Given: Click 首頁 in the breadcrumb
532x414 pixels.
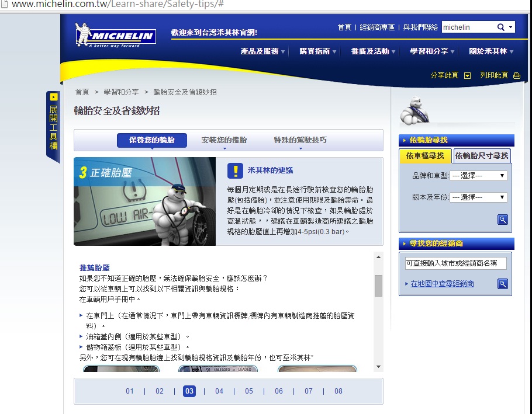Looking at the screenshot, I should click(82, 92).
